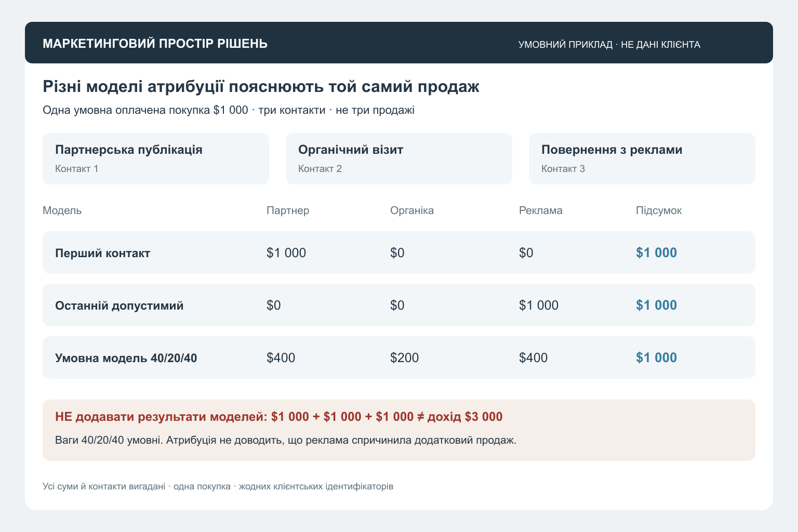Click the Реклама "$400" value in the 40/20/40 row
This screenshot has height=532, width=798.
(534, 358)
